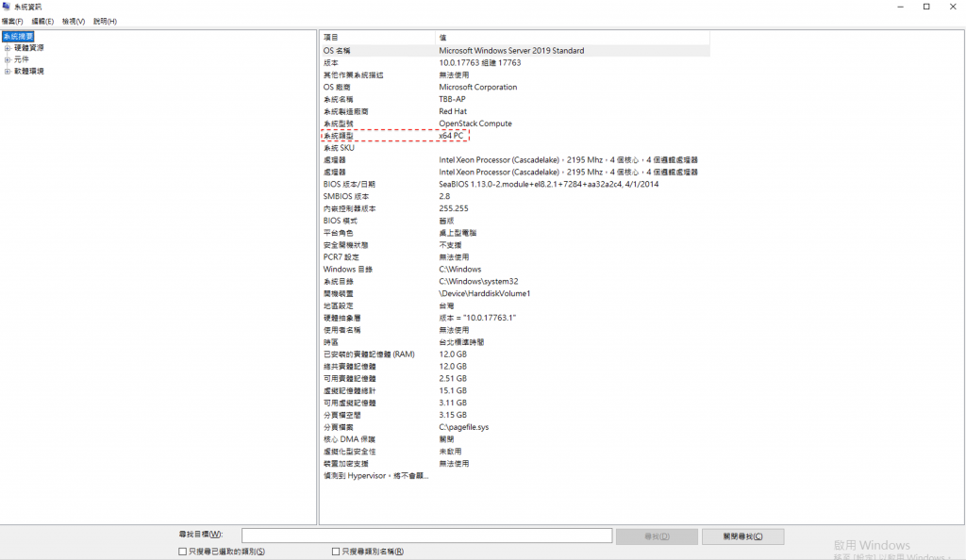The width and height of the screenshot is (966, 560).
Task: Select the 3.15 GB page file value
Action: [x=453, y=416]
